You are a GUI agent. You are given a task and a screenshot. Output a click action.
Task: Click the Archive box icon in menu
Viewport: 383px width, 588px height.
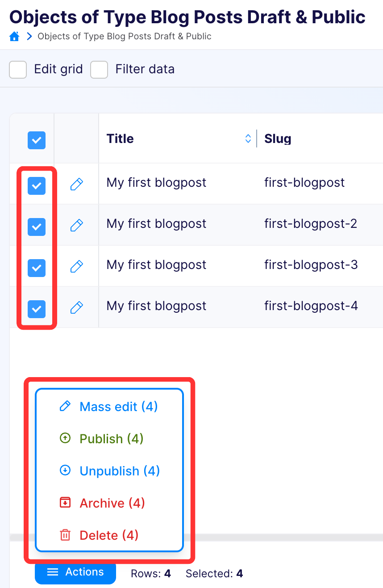click(x=65, y=503)
